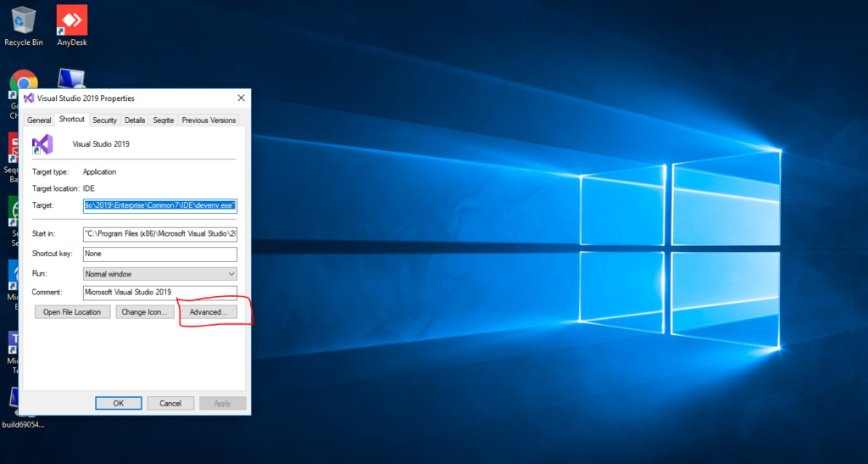
Task: Click the Change Icon button
Action: pyautogui.click(x=144, y=312)
